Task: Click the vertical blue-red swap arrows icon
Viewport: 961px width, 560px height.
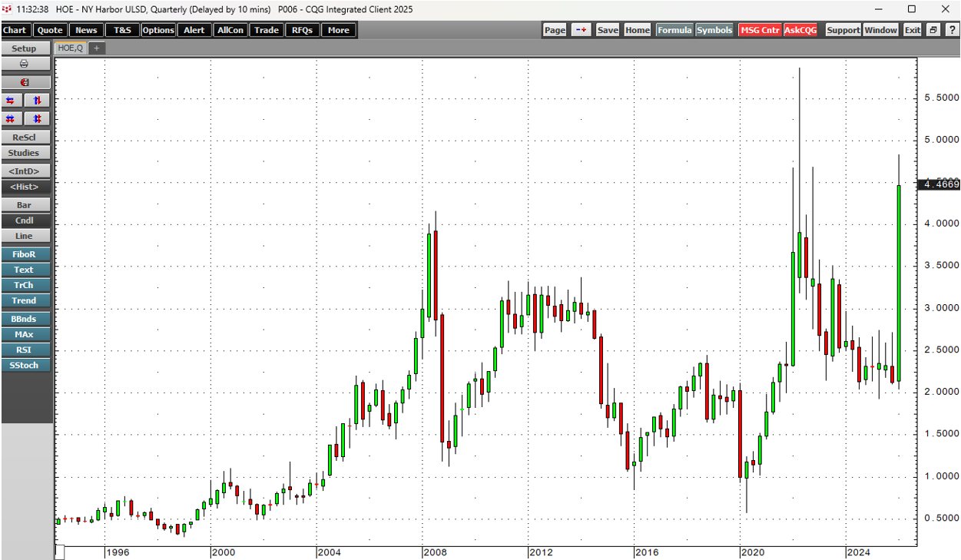Action: [x=37, y=101]
